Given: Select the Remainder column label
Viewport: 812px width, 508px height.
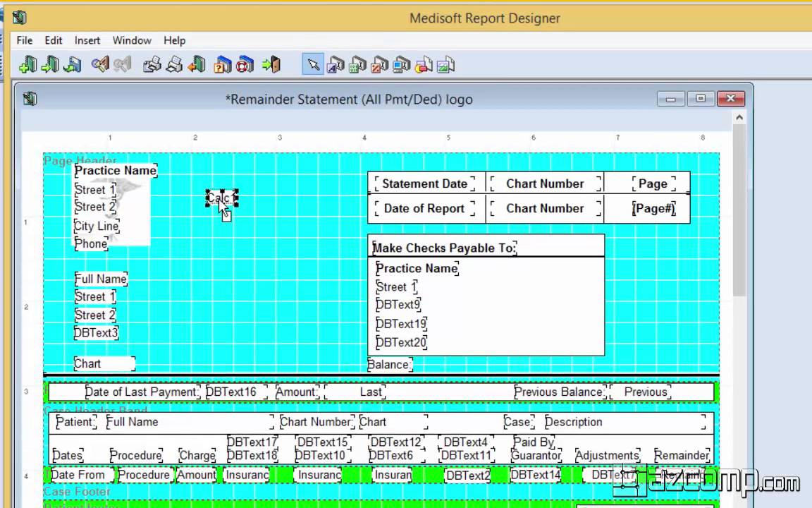Looking at the screenshot, I should tap(682, 456).
